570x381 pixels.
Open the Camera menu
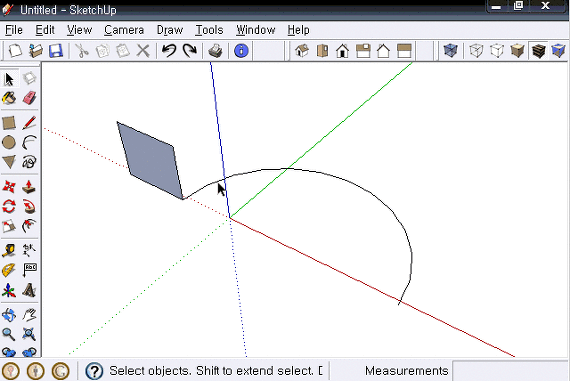(124, 30)
